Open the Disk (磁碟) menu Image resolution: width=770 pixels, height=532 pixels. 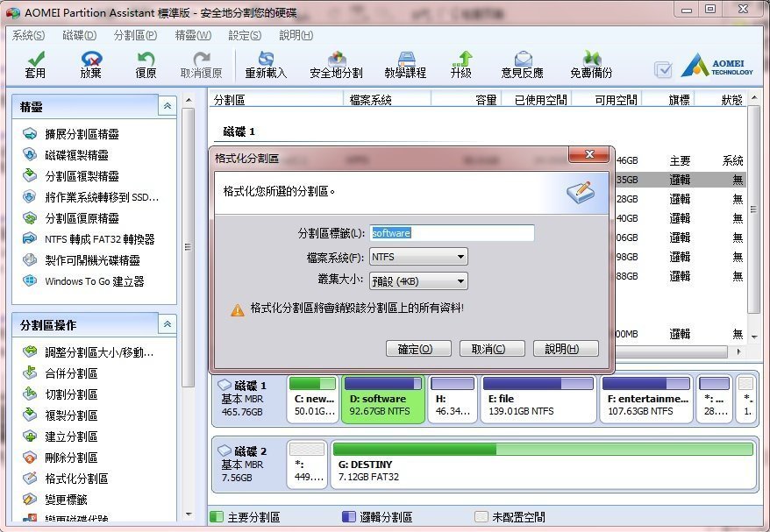(x=80, y=35)
